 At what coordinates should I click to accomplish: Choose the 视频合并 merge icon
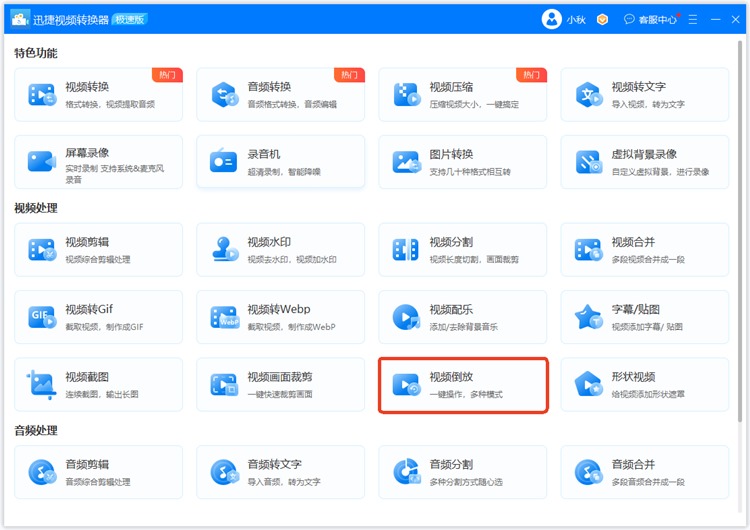click(588, 250)
